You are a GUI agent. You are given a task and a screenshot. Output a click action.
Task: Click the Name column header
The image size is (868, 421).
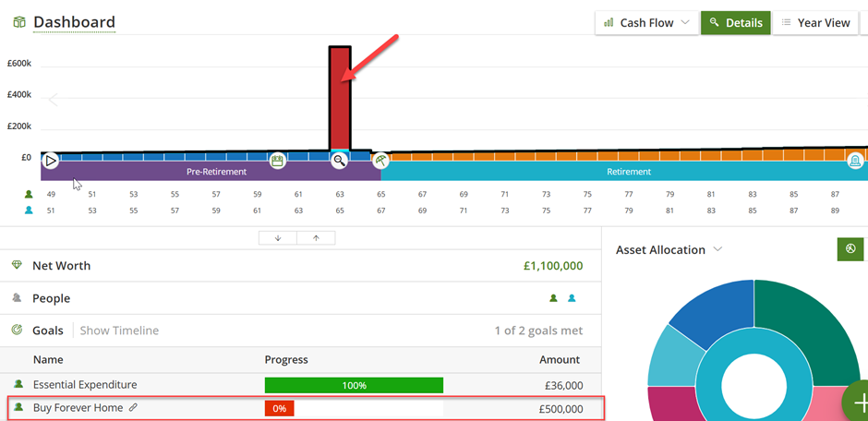point(48,359)
